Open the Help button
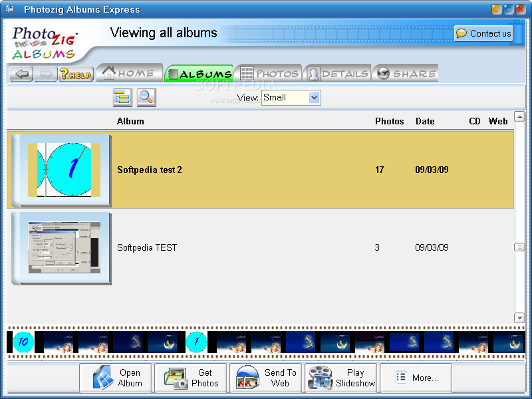This screenshot has height=399, width=532. coord(76,74)
